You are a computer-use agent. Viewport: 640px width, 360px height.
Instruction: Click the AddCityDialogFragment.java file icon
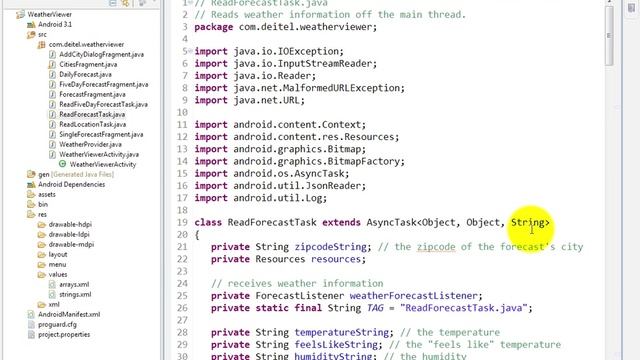pos(52,55)
